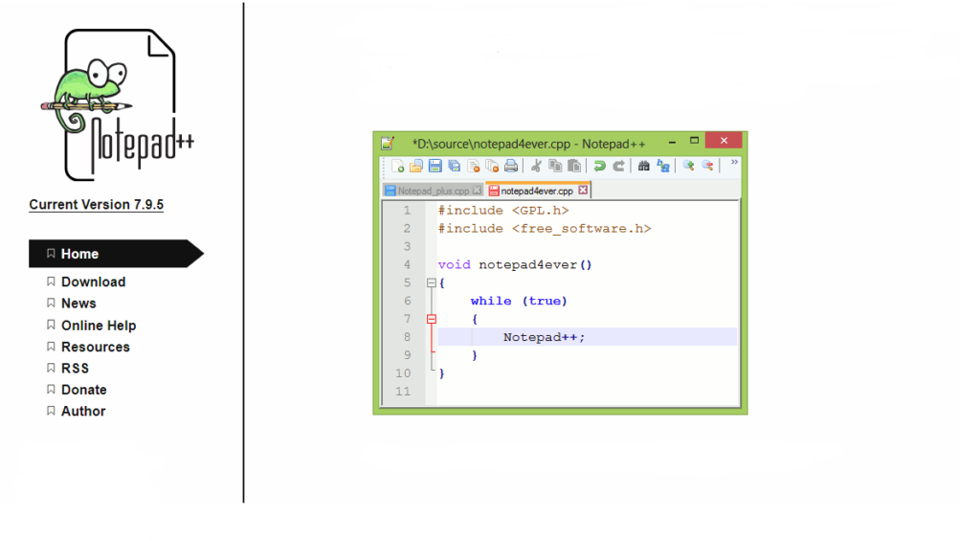Screen dimensions: 980x541
Task: Click the window title 'notepad4ever.cpp - Notepad++'
Action: point(528,144)
